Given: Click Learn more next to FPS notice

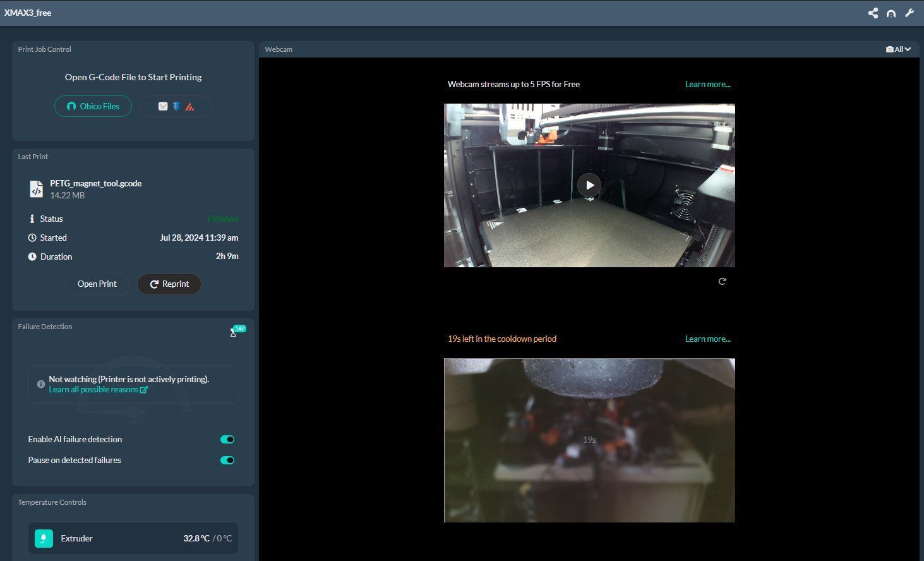Looking at the screenshot, I should point(707,84).
